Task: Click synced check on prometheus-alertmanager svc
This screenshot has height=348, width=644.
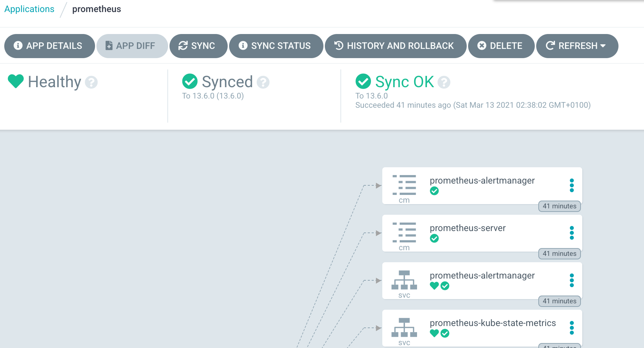Action: pyautogui.click(x=445, y=286)
